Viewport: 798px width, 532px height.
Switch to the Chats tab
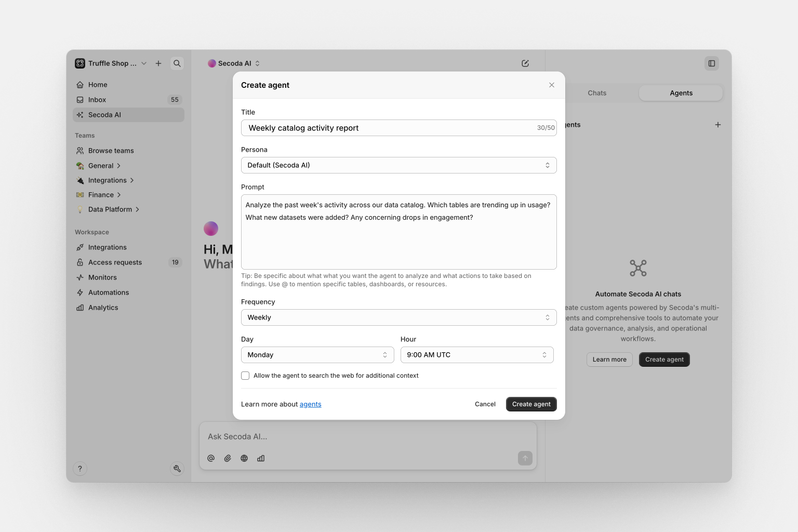point(597,93)
